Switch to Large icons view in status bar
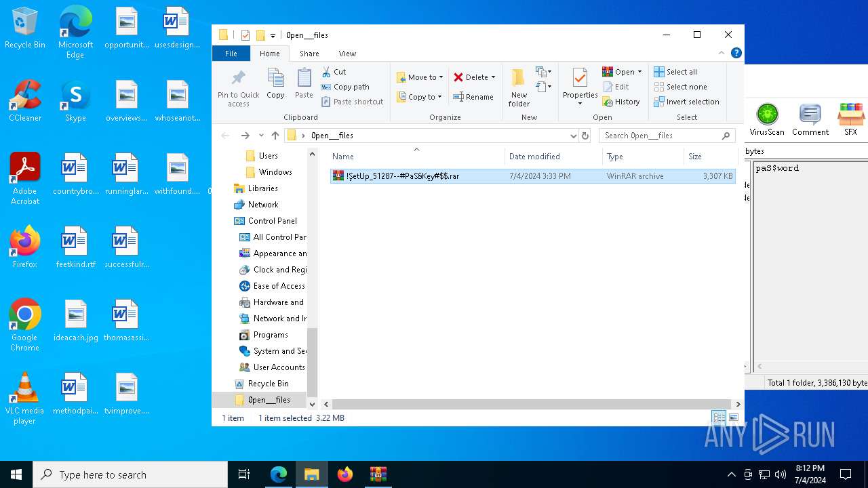The width and height of the screenshot is (868, 488). click(x=733, y=418)
